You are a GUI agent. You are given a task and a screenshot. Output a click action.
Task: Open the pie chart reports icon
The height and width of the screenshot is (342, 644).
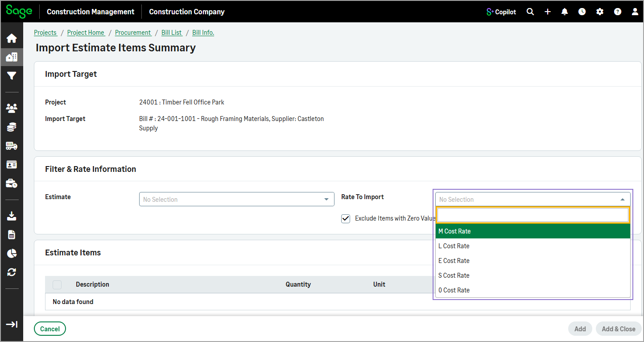[12, 254]
